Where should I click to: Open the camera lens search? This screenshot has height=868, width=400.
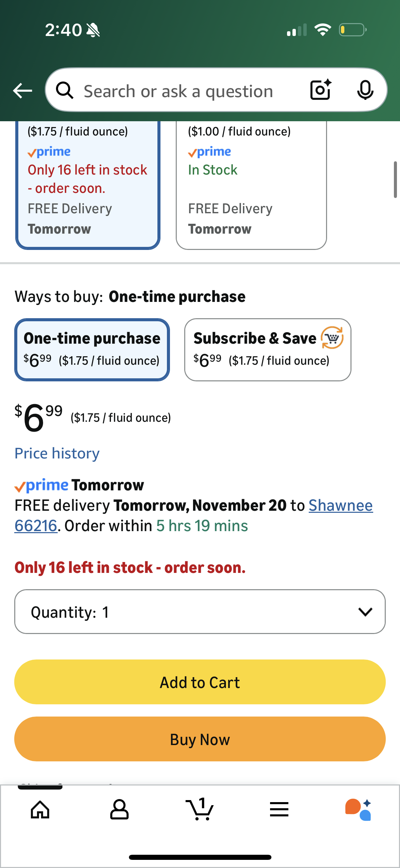321,90
